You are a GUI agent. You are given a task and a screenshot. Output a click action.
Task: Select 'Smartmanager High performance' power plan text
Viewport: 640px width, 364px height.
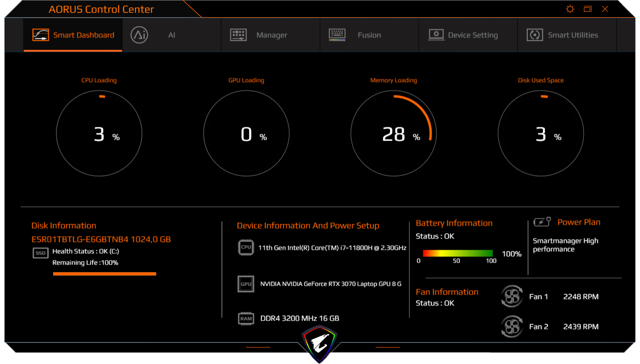tap(566, 245)
